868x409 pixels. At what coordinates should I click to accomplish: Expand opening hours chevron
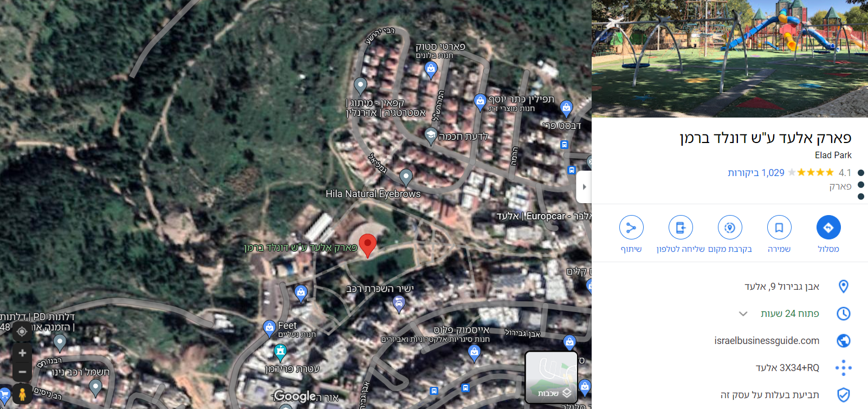pyautogui.click(x=743, y=314)
